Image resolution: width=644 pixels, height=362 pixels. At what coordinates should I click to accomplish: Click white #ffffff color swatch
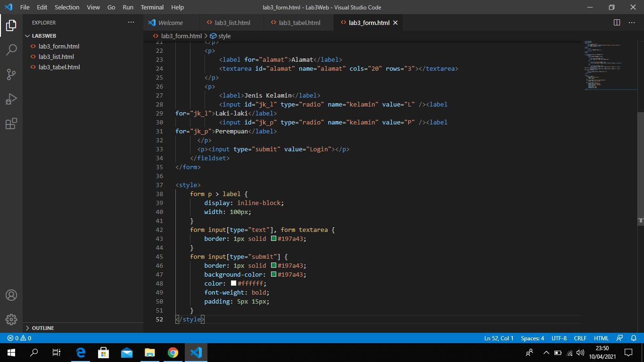(x=233, y=283)
